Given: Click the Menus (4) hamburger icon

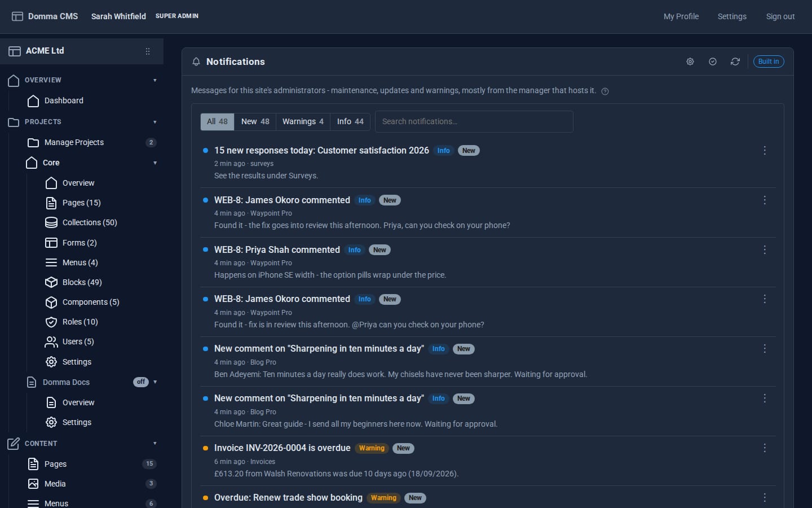Looking at the screenshot, I should (51, 262).
